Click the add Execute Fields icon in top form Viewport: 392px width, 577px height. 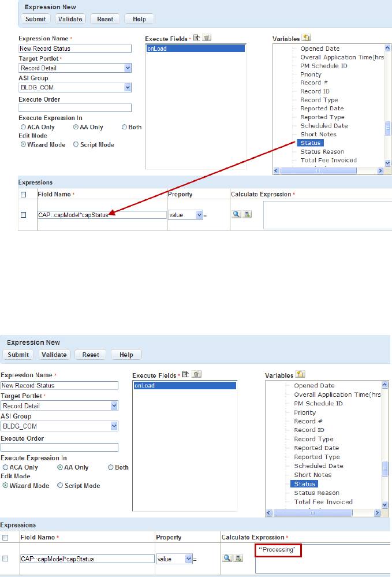(197, 38)
